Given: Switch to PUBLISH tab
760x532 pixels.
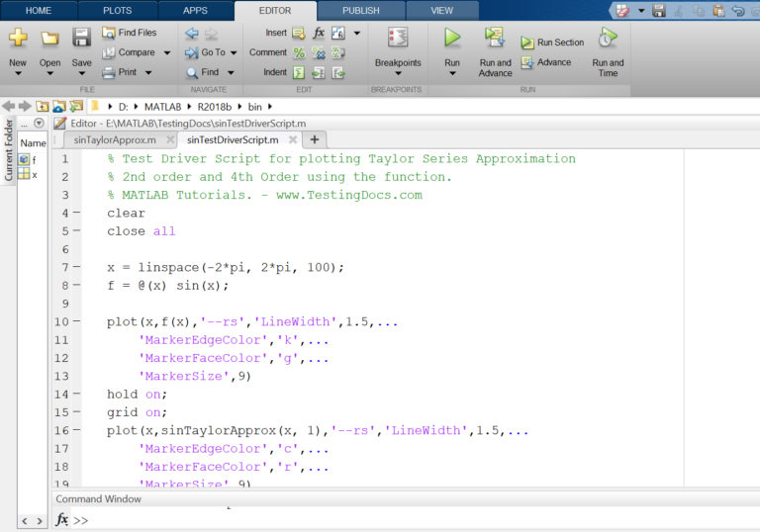Looking at the screenshot, I should [361, 11].
